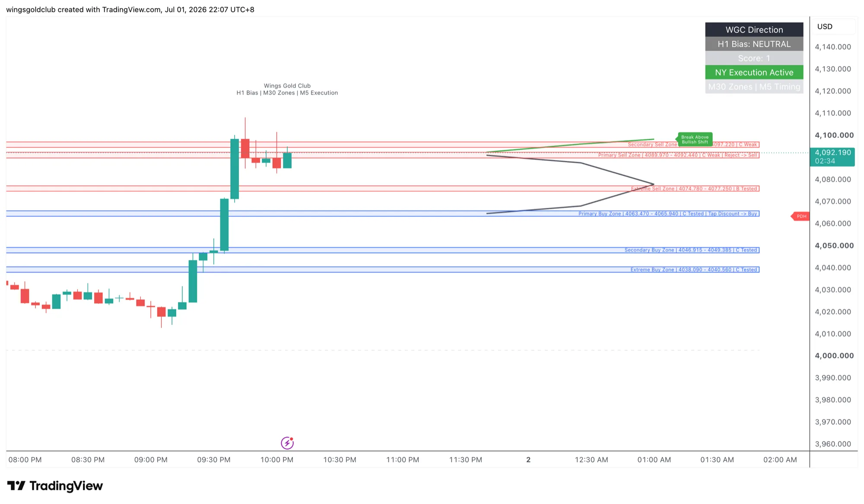The width and height of the screenshot is (864, 504).
Task: Click the 02:00 AM time axis label
Action: tap(780, 460)
